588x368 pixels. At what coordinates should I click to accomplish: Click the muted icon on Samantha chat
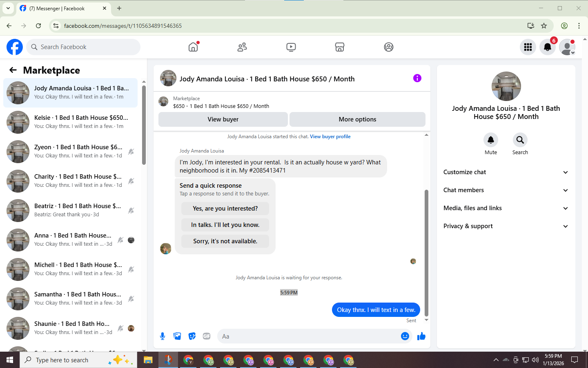[x=131, y=299]
